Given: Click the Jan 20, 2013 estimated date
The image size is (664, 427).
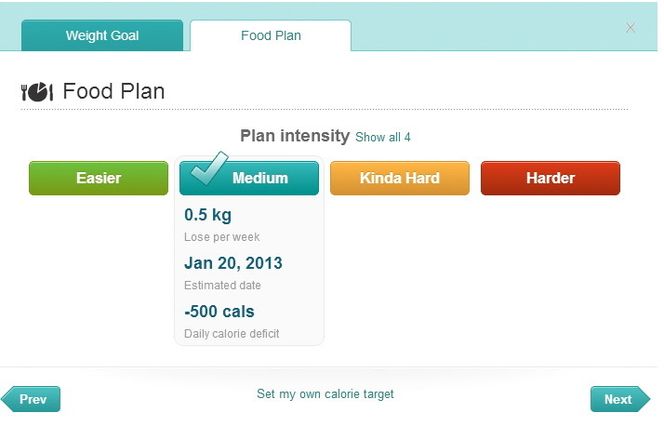Looking at the screenshot, I should (x=233, y=263).
